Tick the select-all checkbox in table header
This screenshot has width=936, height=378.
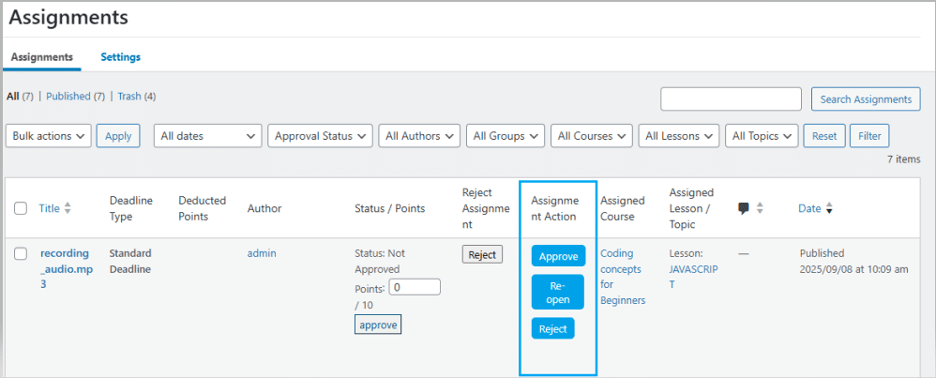point(21,208)
